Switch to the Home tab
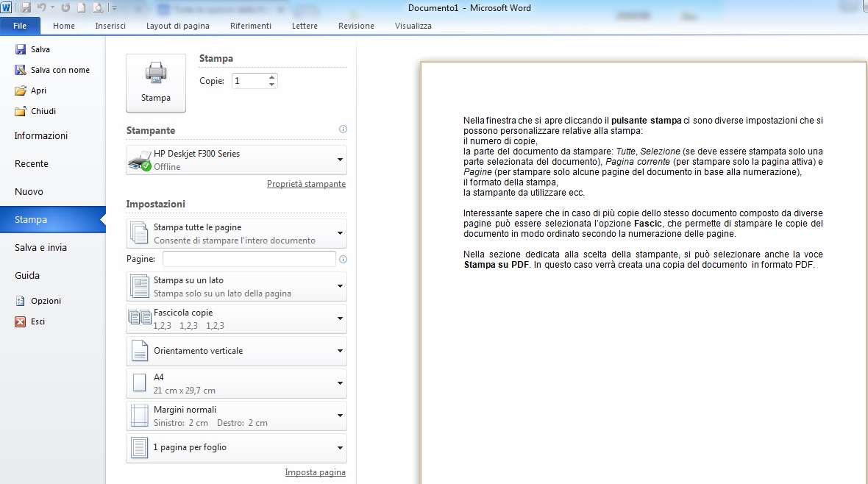This screenshot has width=868, height=484. click(x=64, y=26)
